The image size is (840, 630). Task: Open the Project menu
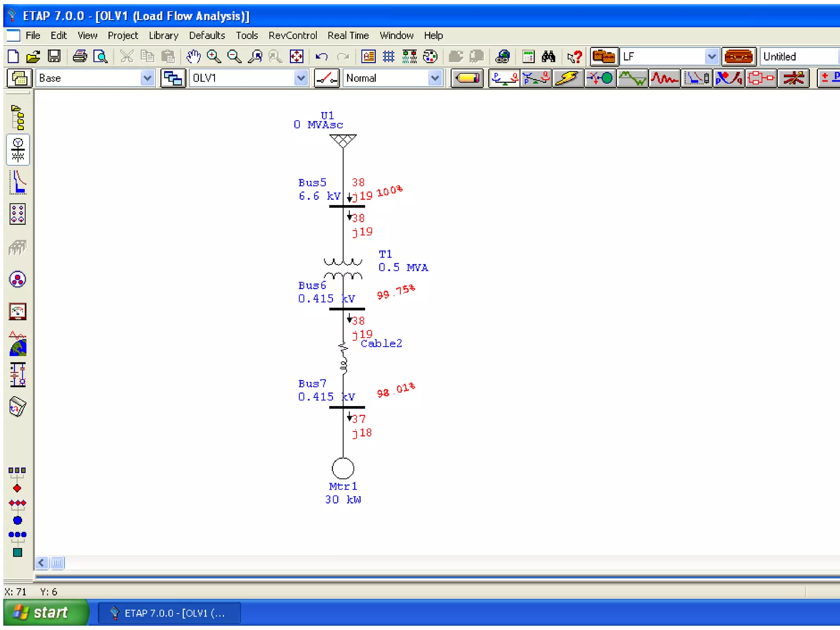pyautogui.click(x=123, y=35)
